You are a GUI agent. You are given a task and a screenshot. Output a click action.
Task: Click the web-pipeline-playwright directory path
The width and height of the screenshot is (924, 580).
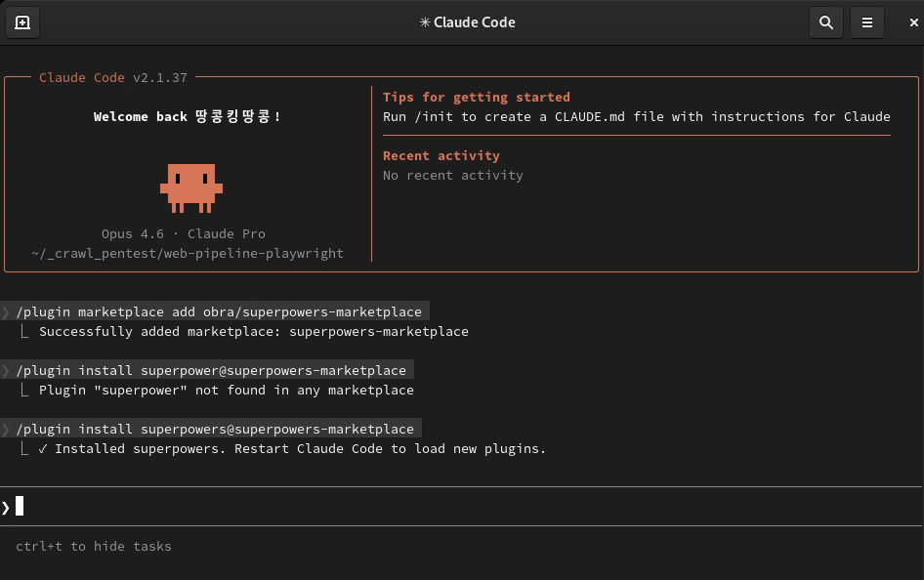coord(187,253)
